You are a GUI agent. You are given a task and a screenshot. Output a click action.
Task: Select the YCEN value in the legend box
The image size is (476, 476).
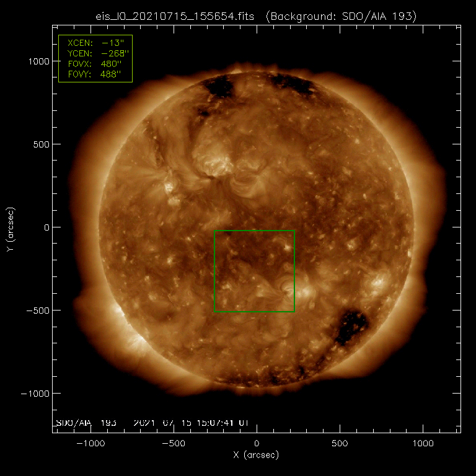(113, 53)
